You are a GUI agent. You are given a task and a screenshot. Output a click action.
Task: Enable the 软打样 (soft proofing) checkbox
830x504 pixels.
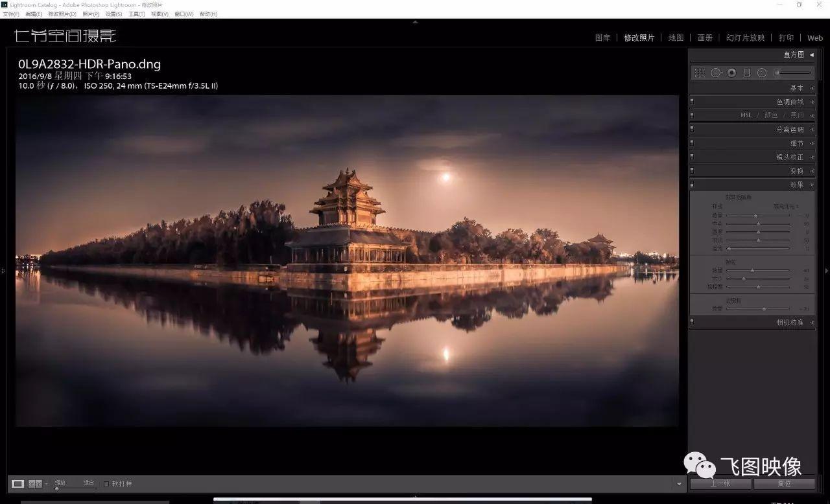(108, 483)
